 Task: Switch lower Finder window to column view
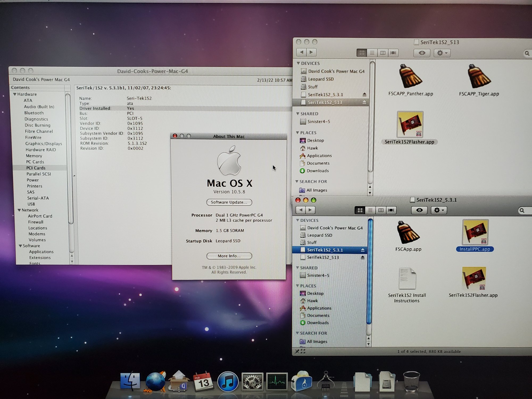click(381, 210)
